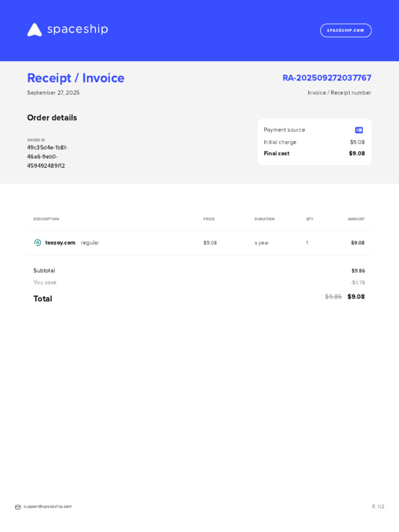
Task: Click the teezoy.com domain icon
Action: pos(37,243)
